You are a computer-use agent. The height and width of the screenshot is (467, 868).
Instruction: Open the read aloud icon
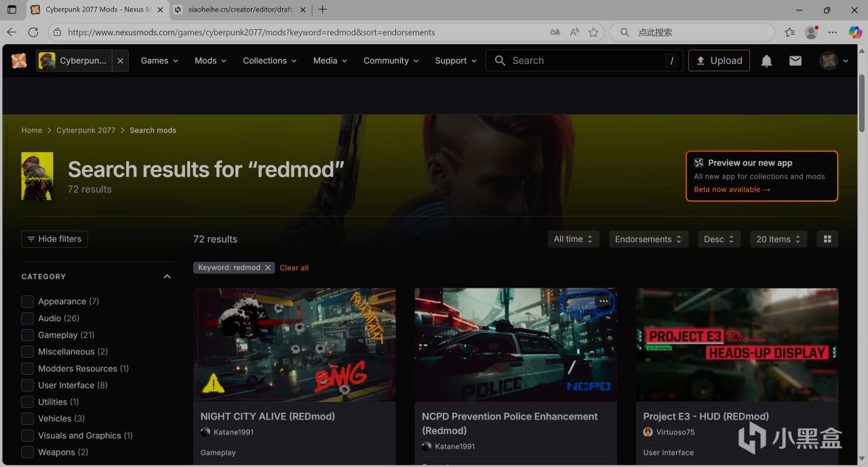pyautogui.click(x=574, y=32)
